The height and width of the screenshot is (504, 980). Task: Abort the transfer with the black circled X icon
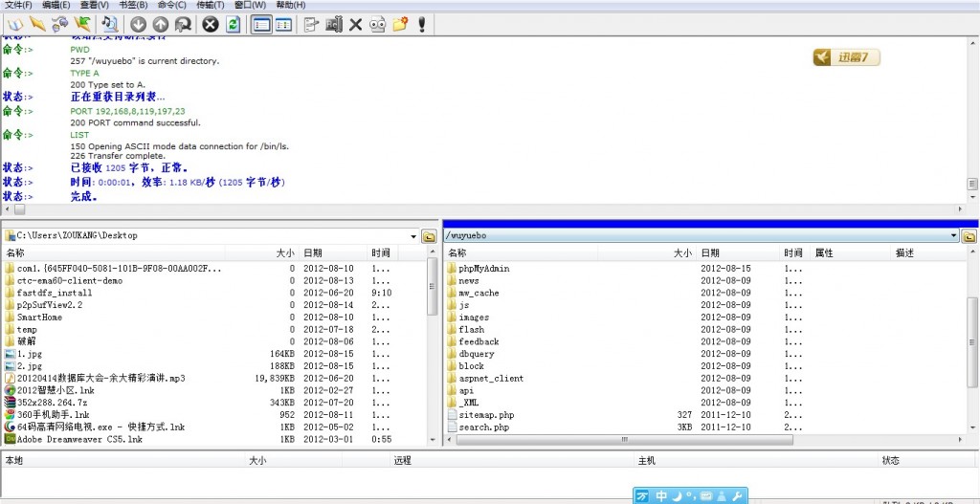(x=210, y=24)
